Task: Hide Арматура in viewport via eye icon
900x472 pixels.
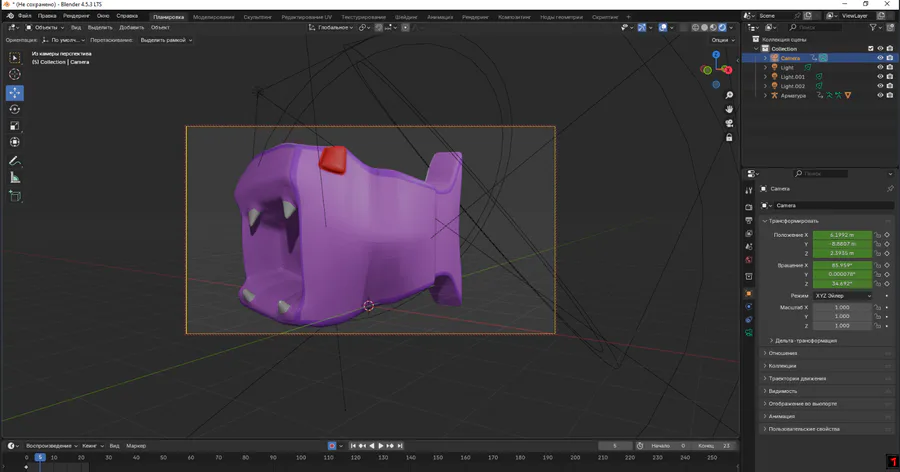Action: [x=880, y=95]
